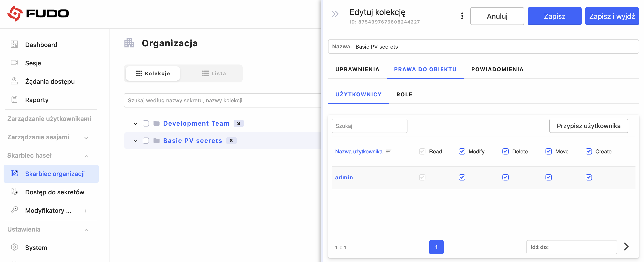Click the Żądania dostępu icon
Viewport: 644px width, 262px height.
(14, 81)
